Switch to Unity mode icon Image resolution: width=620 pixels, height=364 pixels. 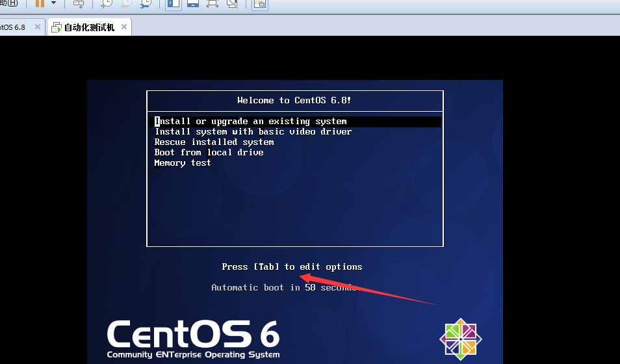(x=232, y=4)
